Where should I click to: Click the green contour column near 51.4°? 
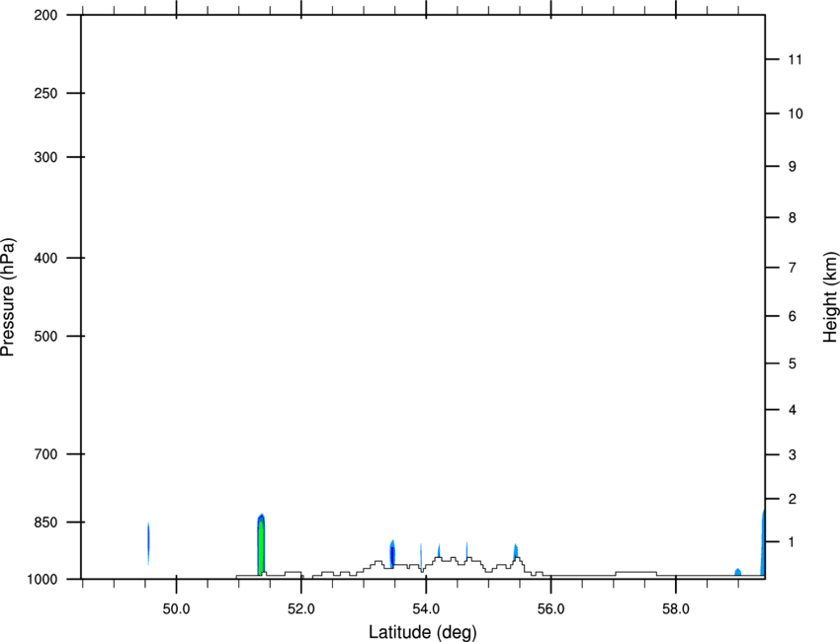(x=261, y=546)
